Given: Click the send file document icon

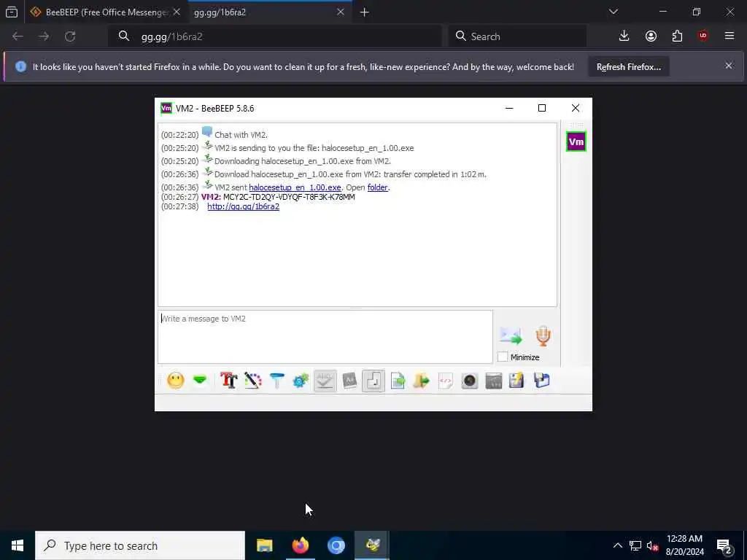Looking at the screenshot, I should 398,381.
